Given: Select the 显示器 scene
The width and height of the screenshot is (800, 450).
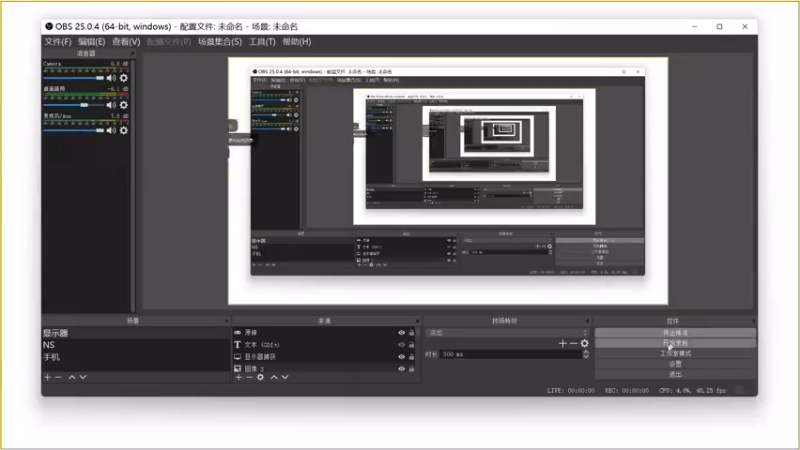Looking at the screenshot, I should tap(136, 333).
